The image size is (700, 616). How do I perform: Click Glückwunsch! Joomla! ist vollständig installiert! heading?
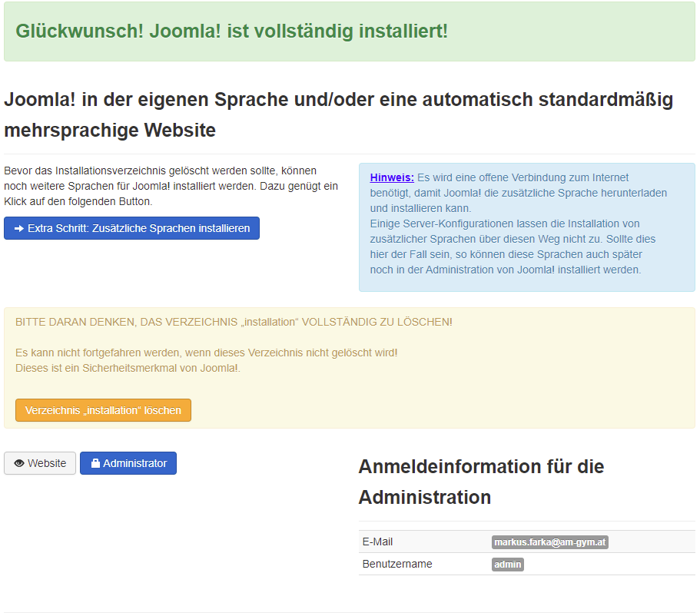232,31
